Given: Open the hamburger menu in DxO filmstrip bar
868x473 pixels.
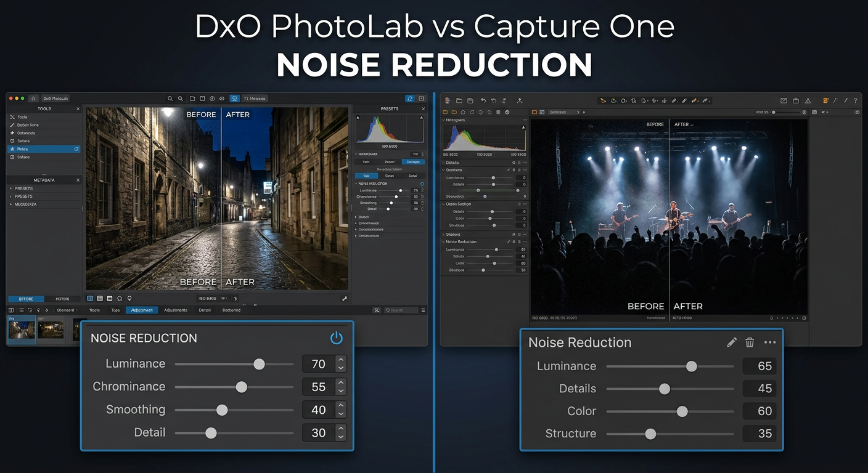Looking at the screenshot, I should (423, 310).
